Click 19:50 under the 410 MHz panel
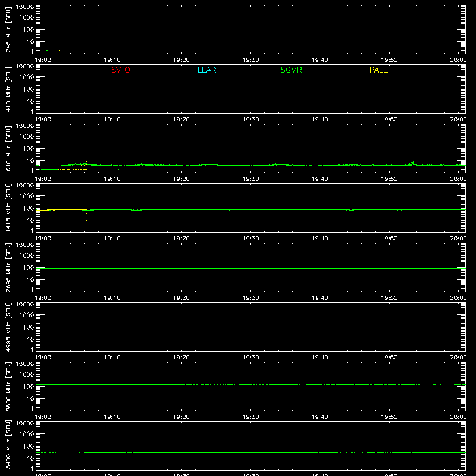The image size is (476, 476). 389,120
